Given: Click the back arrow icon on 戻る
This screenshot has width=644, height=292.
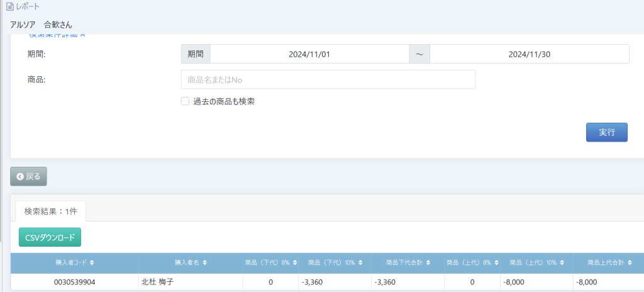Looking at the screenshot, I should coord(20,177).
